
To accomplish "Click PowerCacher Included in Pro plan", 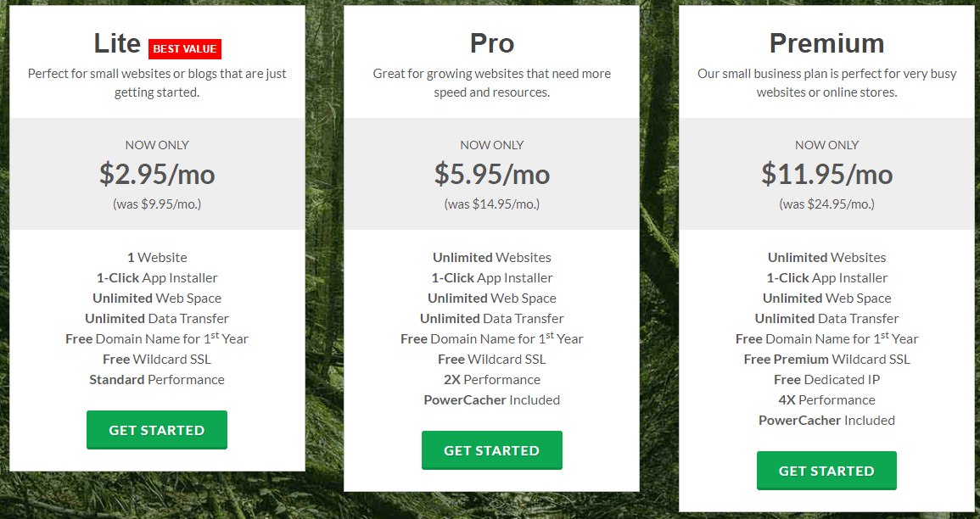I will pyautogui.click(x=492, y=399).
